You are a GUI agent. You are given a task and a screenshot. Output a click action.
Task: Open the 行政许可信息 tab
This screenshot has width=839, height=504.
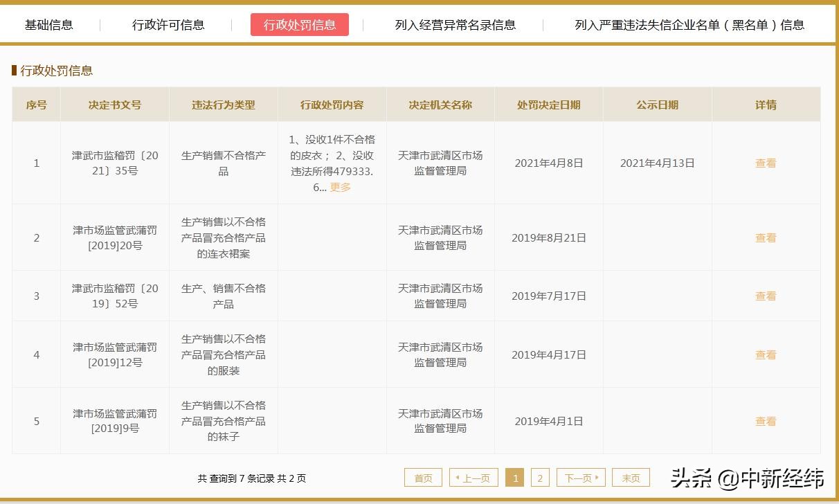168,24
